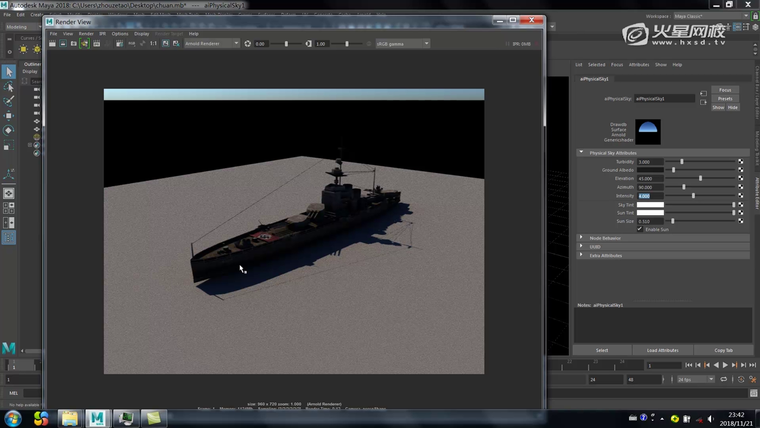Click the Select tool arrow icon

click(x=8, y=72)
